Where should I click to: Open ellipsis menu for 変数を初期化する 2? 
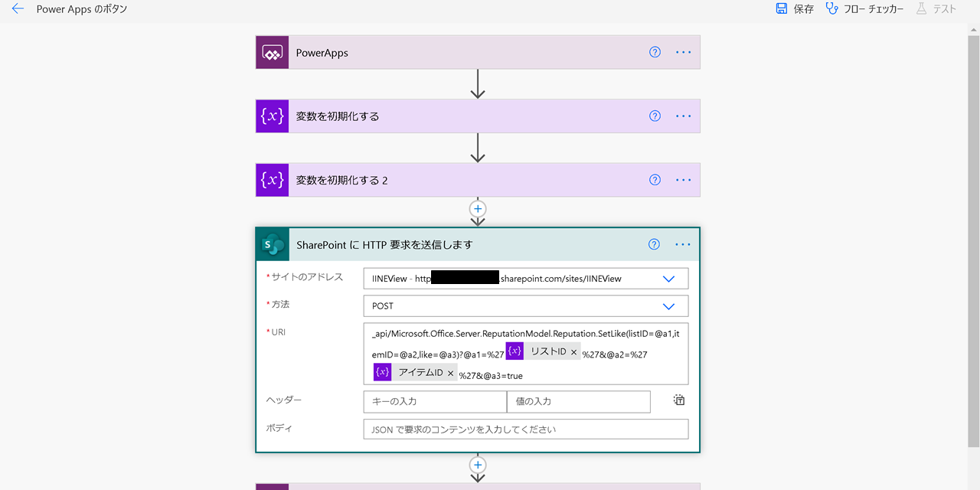[683, 180]
